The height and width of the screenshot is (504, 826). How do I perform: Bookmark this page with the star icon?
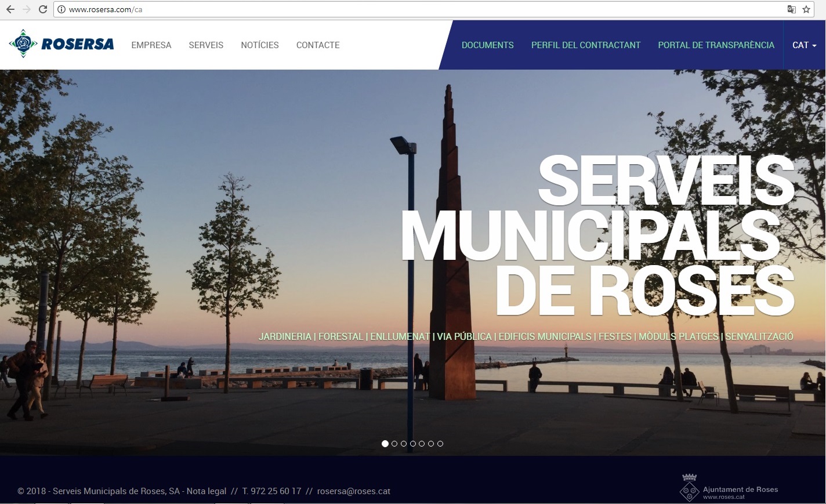[806, 9]
